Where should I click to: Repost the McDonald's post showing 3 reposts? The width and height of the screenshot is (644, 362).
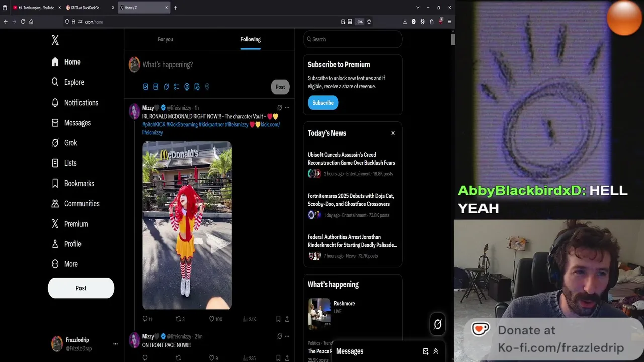click(180, 319)
